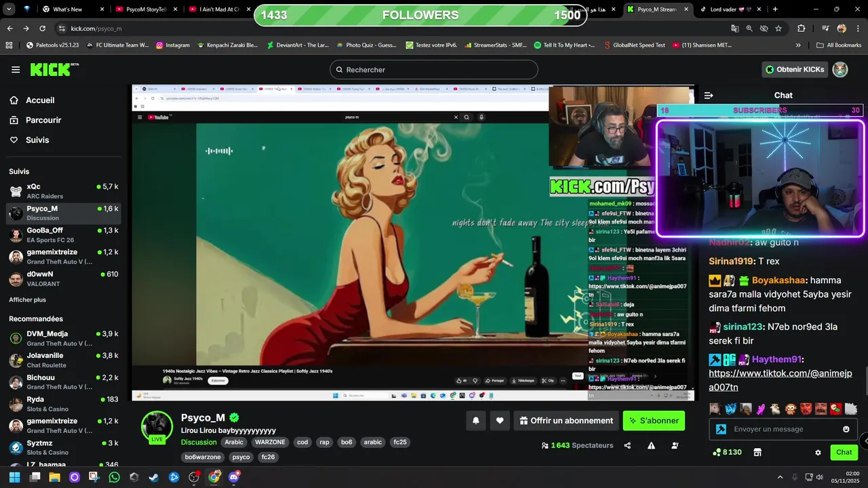Screen dimensions: 868x488
Task: Open xQc followed channel
Action: pyautogui.click(x=64, y=191)
